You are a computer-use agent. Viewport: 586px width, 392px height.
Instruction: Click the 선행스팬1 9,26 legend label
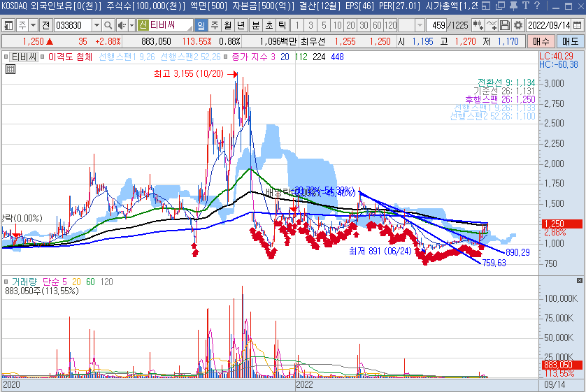coord(127,57)
